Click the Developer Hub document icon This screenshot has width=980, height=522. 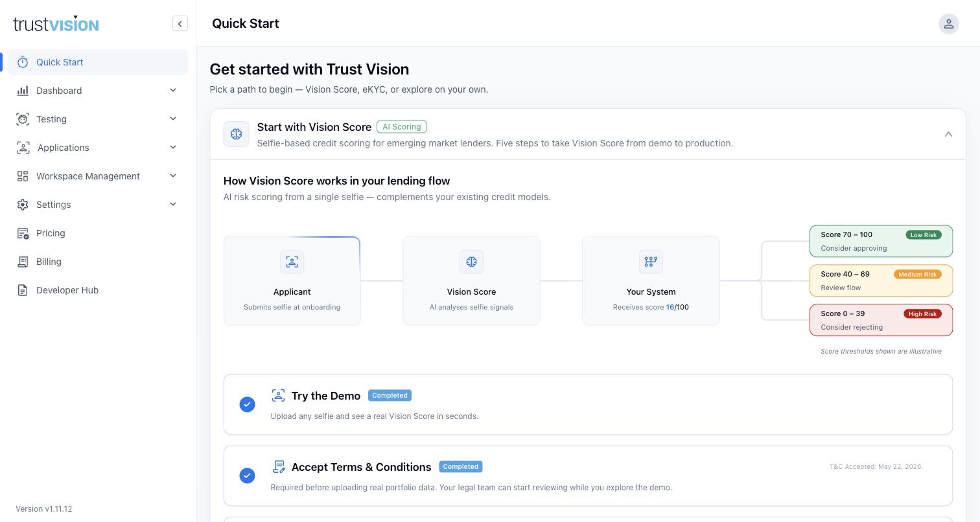tap(23, 290)
